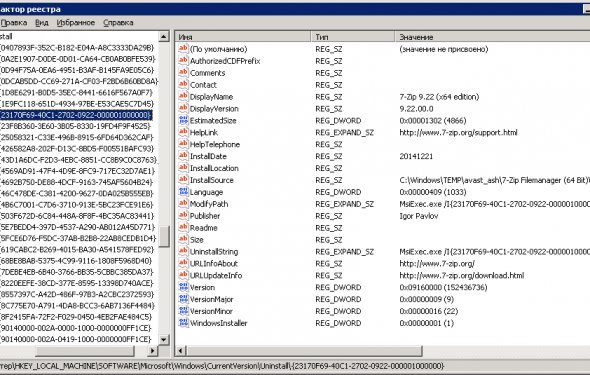590x375 pixels.
Task: Select the key starting with 619CABC2-B269
Action: pos(77,249)
